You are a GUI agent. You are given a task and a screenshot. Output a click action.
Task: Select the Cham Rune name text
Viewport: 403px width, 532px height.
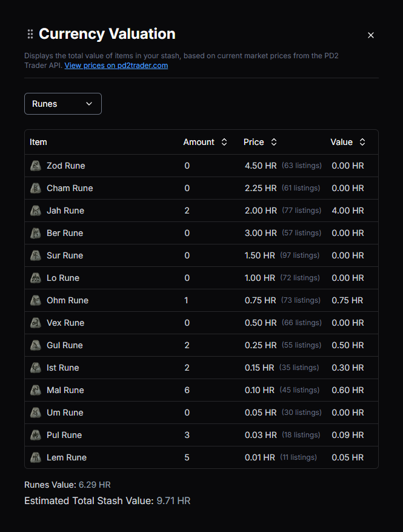(70, 188)
